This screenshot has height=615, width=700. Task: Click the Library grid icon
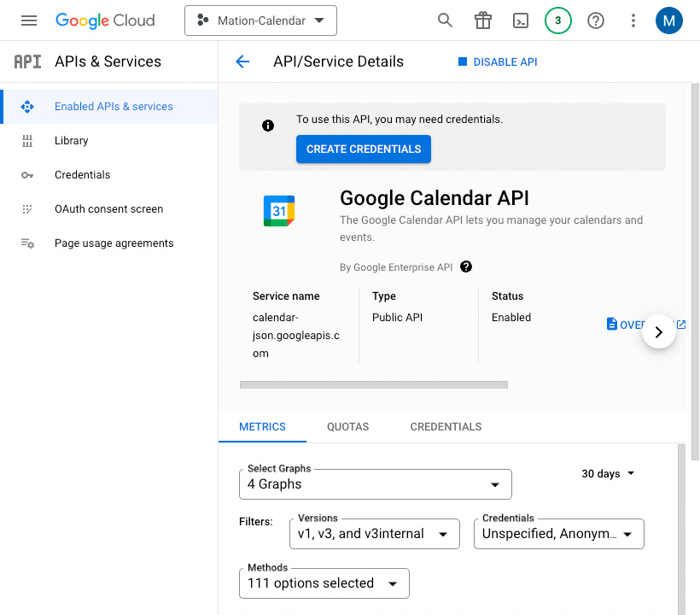click(x=27, y=141)
